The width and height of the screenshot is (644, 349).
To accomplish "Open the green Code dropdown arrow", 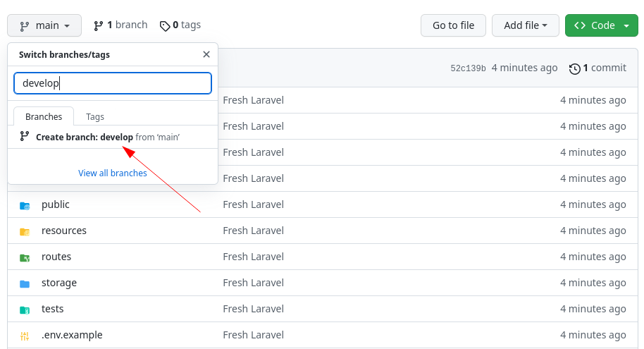I will tap(626, 25).
